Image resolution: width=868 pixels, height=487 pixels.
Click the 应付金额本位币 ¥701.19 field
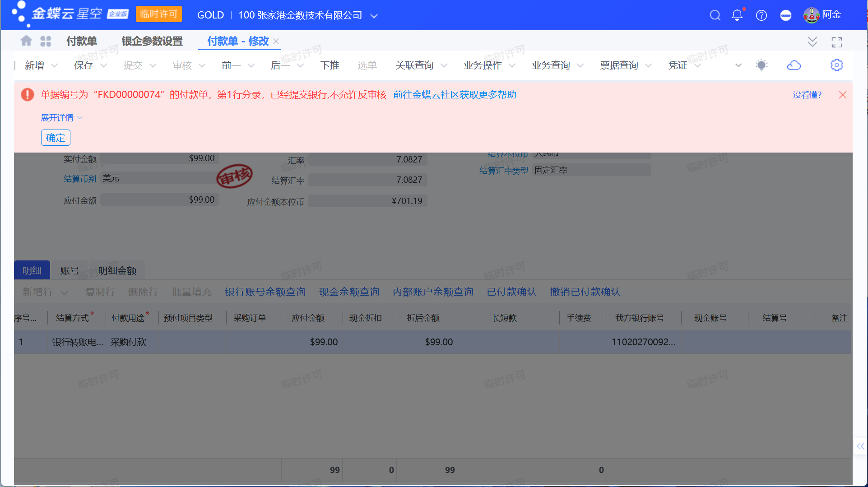tap(368, 201)
